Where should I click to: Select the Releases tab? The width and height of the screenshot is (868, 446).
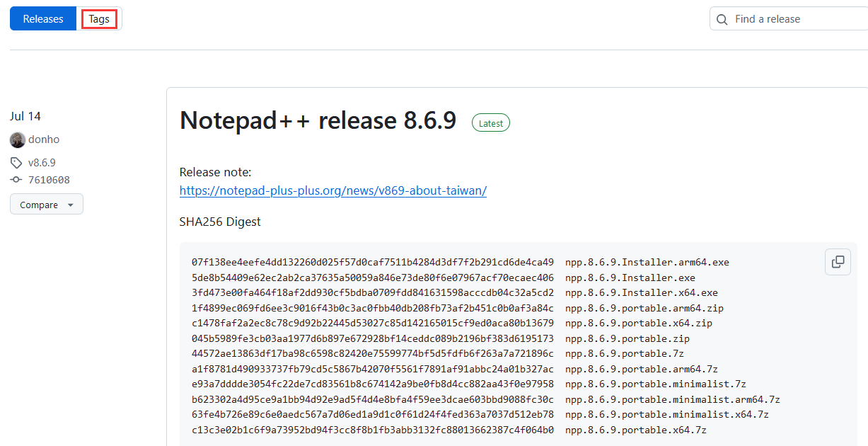point(42,18)
